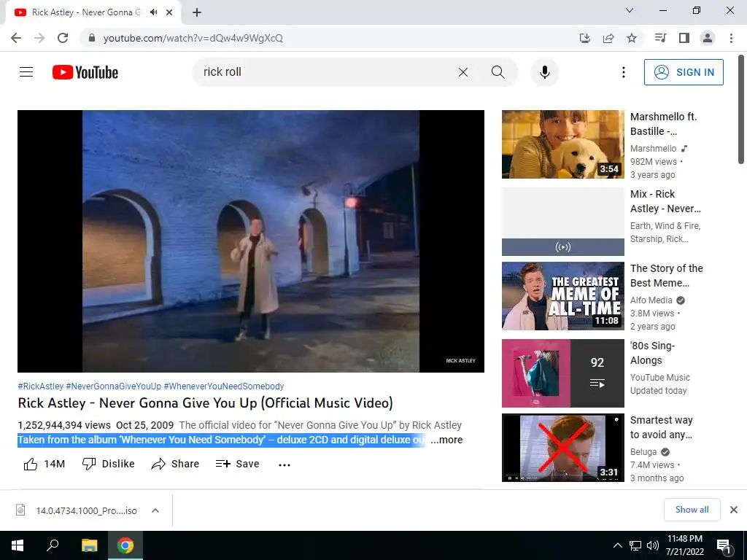Open the '80s Sing-Alongs playlist thumbnail

(x=562, y=373)
